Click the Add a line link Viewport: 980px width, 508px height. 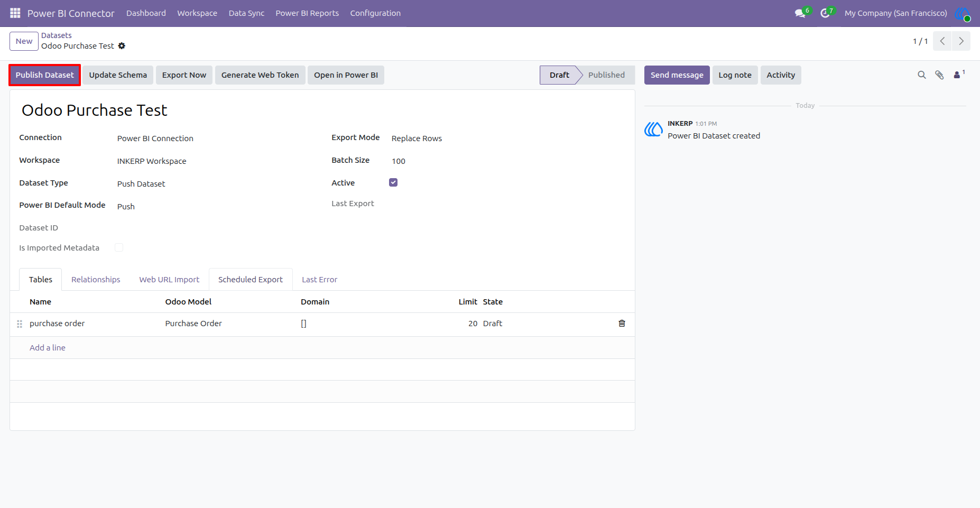point(48,348)
